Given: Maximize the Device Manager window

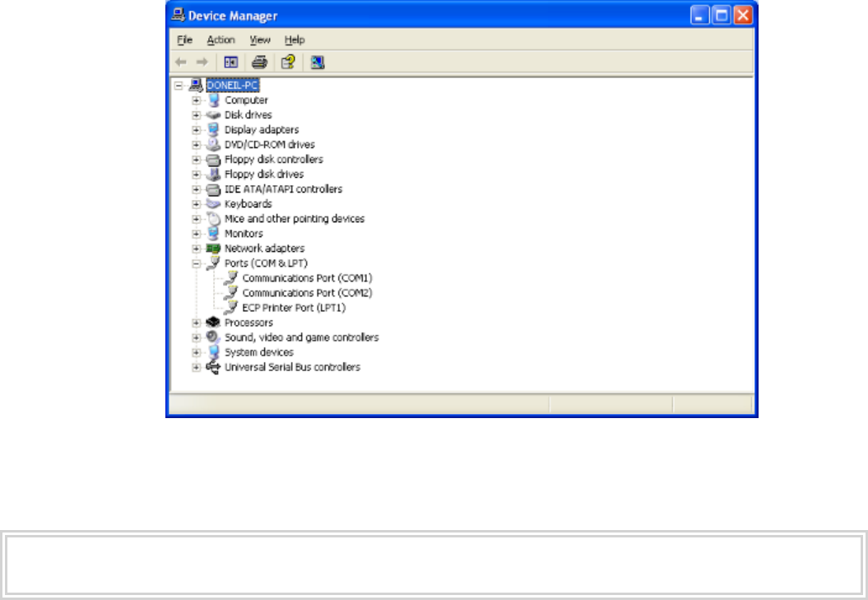Looking at the screenshot, I should (x=722, y=15).
